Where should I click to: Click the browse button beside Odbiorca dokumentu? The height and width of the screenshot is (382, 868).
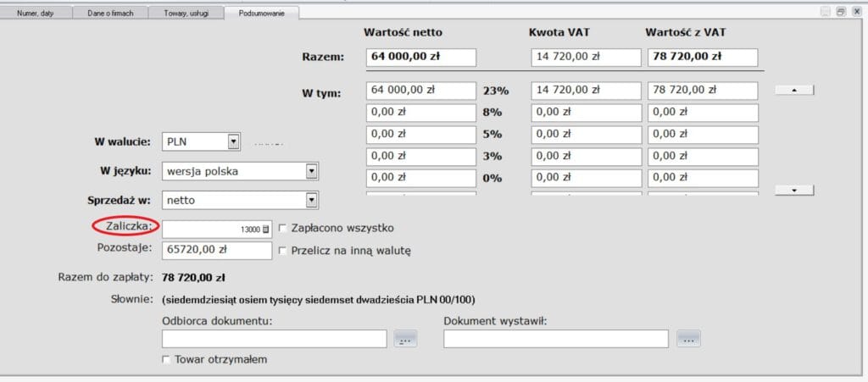click(x=405, y=340)
